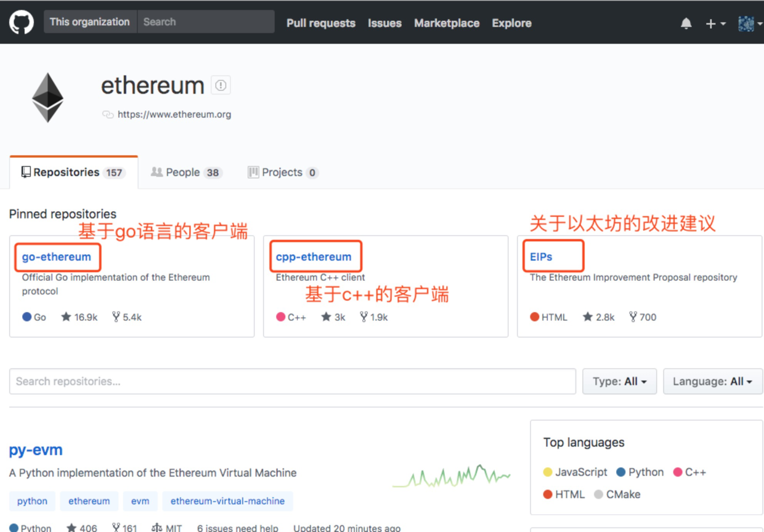
Task: Click the 5.4k forks count of go-ethereum
Action: click(127, 317)
